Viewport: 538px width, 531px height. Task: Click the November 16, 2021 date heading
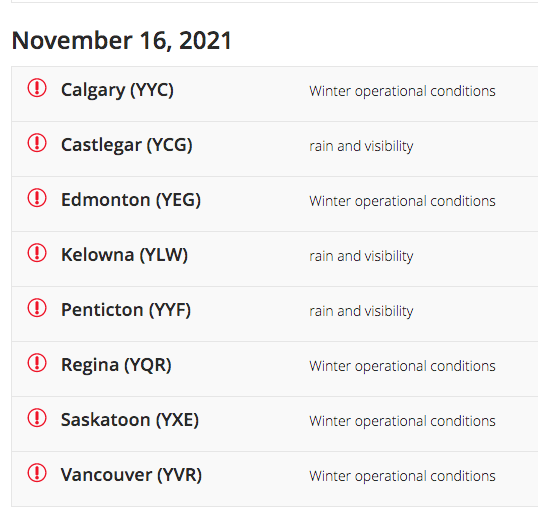(122, 41)
